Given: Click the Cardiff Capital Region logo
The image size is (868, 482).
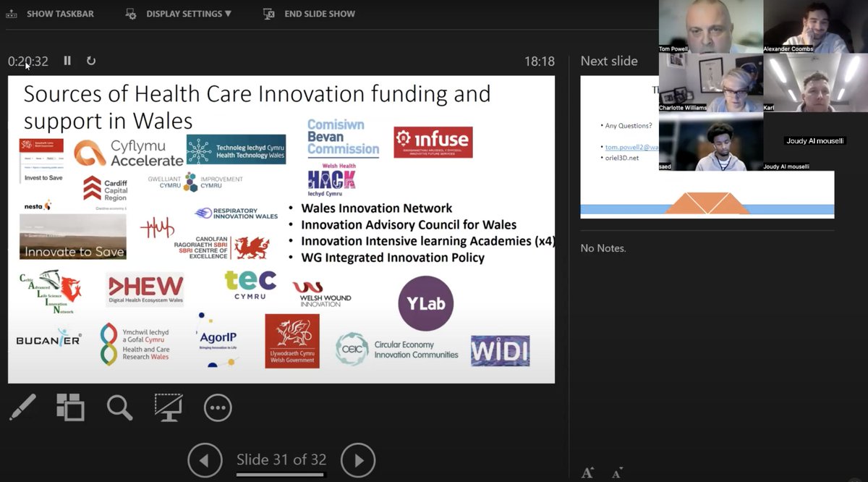Looking at the screenshot, I should click(x=105, y=190).
